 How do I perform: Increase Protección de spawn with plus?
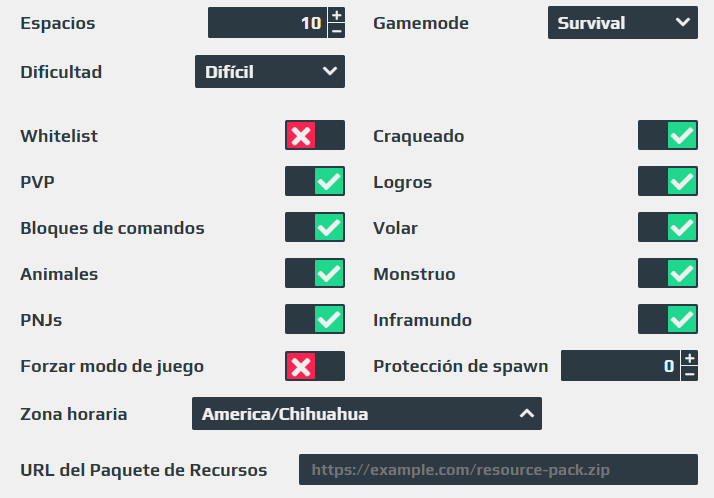[689, 358]
